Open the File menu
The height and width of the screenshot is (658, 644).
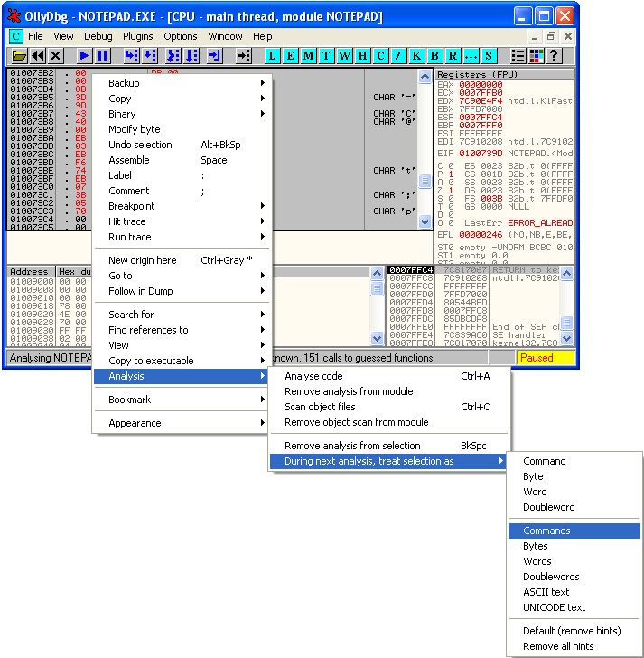pos(35,36)
